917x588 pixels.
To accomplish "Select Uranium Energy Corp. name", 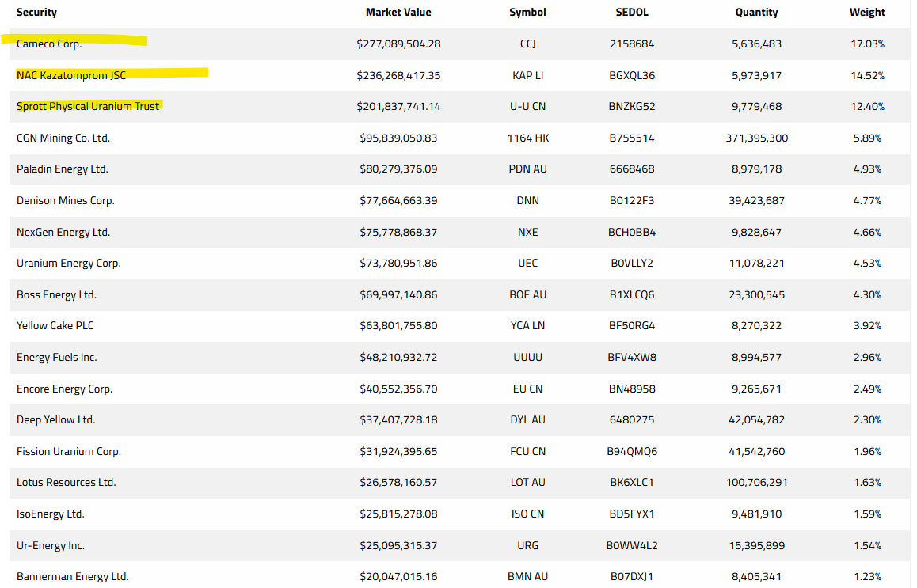I will coord(68,263).
